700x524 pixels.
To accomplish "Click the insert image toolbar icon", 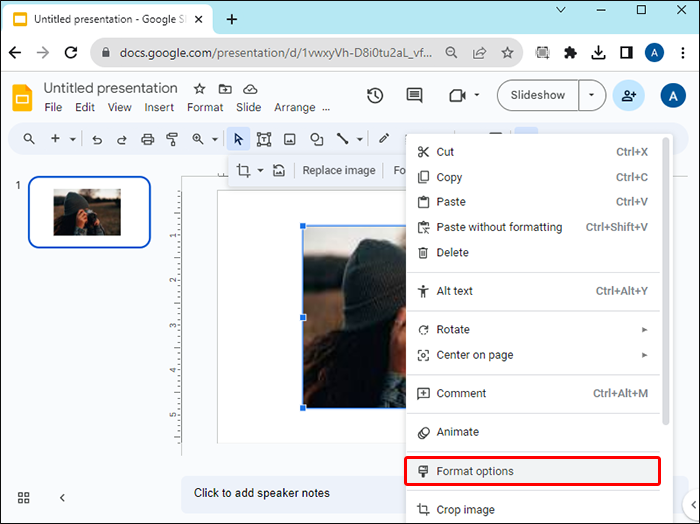I will (x=290, y=139).
